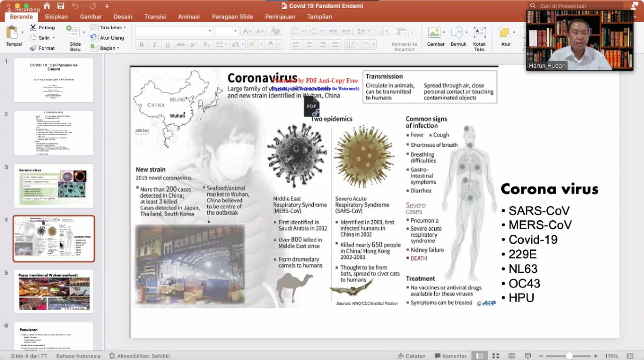644x360 pixels.
Task: Click Bahasa Indonesia language indicator
Action: (78, 356)
